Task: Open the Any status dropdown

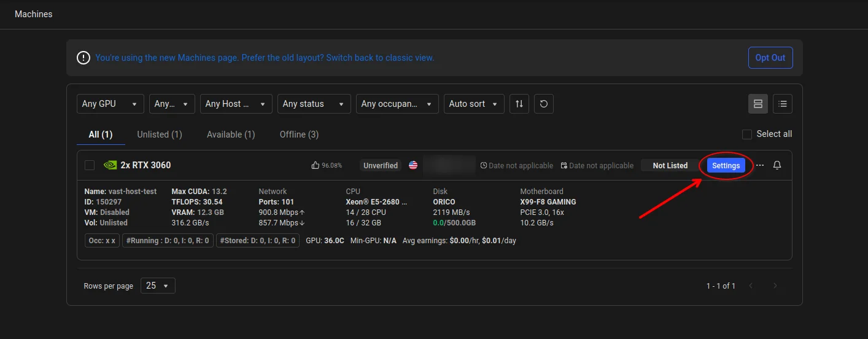Action: click(x=314, y=104)
